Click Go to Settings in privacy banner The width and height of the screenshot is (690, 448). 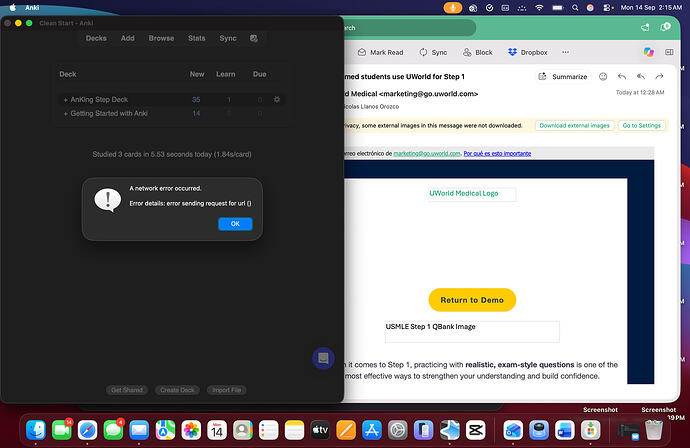coord(642,125)
